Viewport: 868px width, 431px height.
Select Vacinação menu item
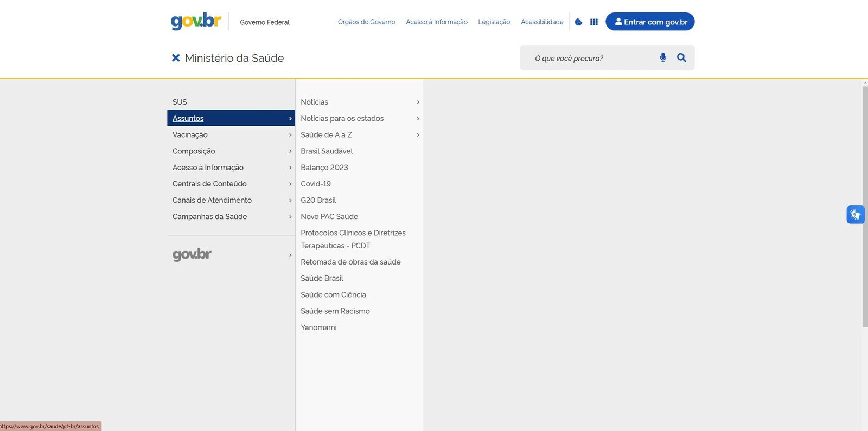tap(231, 134)
